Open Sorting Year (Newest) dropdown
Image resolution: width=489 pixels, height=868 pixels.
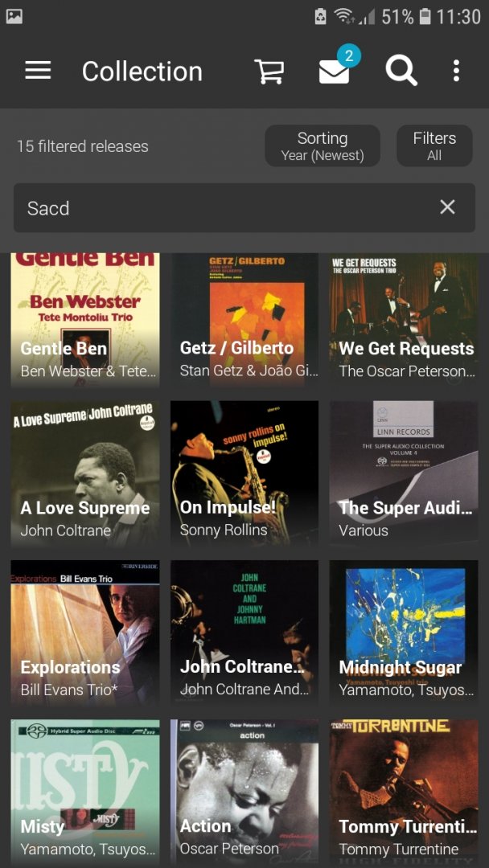click(323, 146)
